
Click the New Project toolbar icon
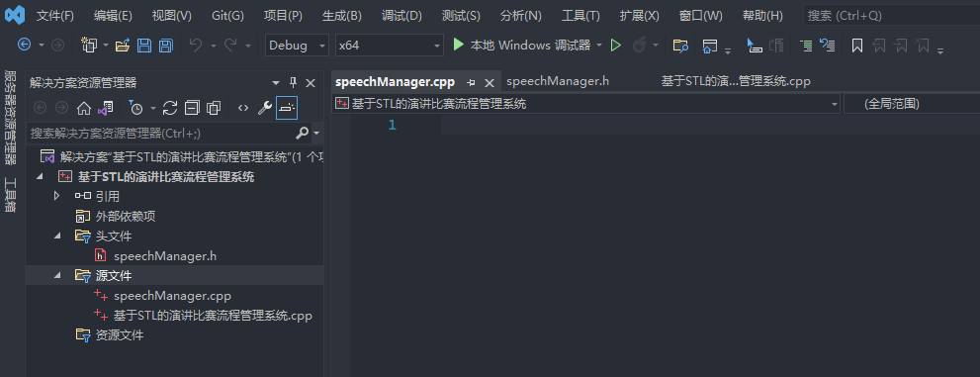pos(90,45)
